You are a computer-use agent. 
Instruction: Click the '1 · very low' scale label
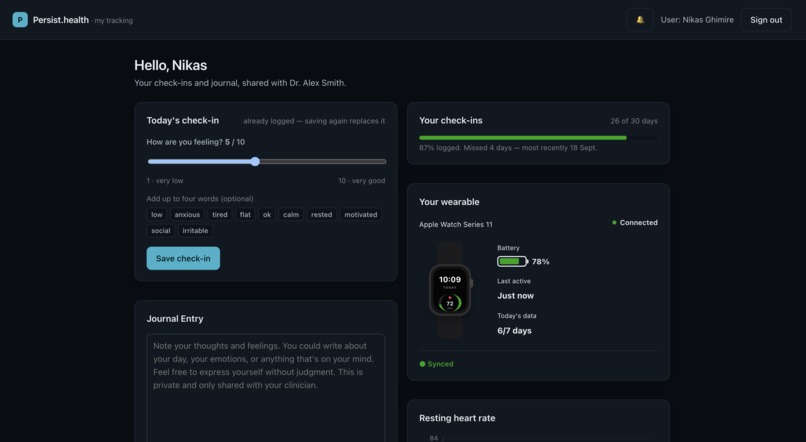(164, 181)
